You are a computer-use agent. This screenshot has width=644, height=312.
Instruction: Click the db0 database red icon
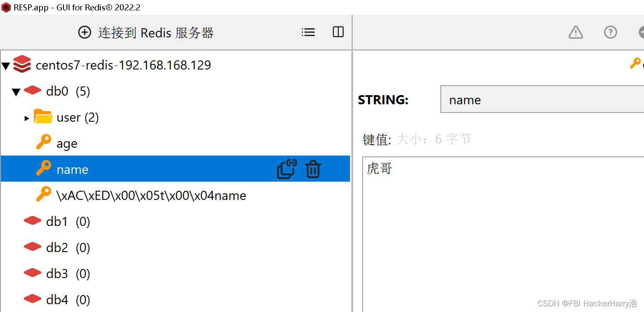[33, 90]
